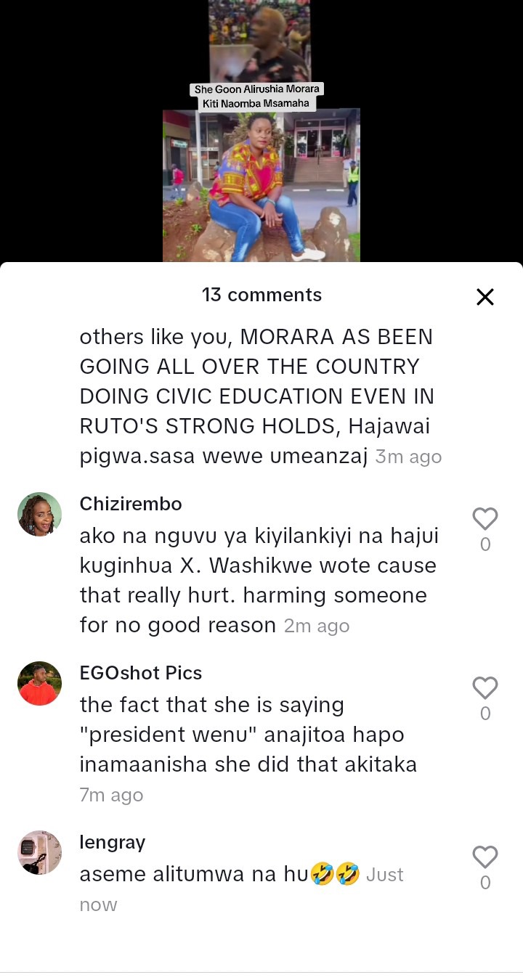Like Chizirembo's comment with heart icon
523x980 pixels.
pyautogui.click(x=485, y=518)
